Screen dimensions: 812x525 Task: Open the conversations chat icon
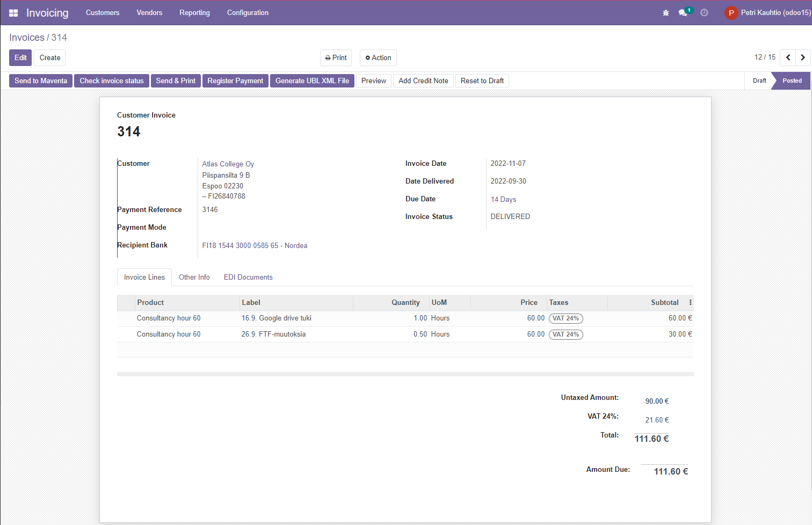pos(683,13)
